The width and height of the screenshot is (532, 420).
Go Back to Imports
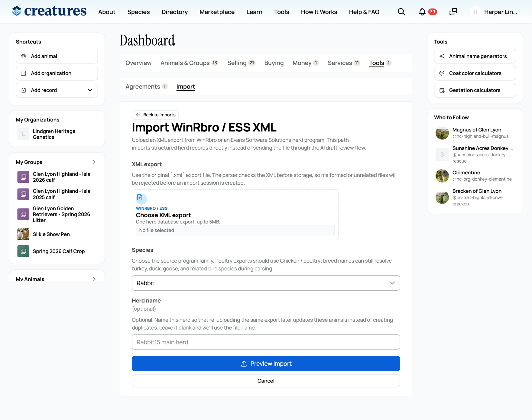(155, 115)
